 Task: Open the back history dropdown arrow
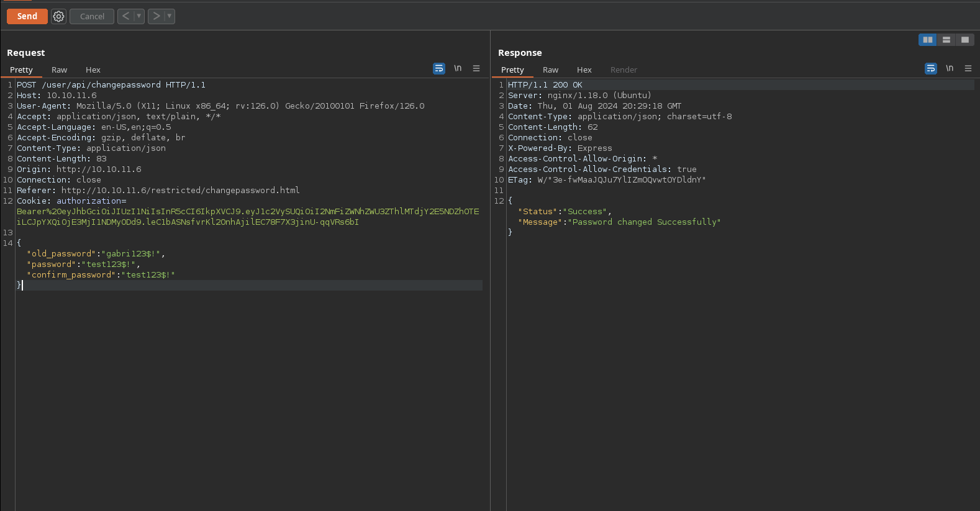coord(139,16)
